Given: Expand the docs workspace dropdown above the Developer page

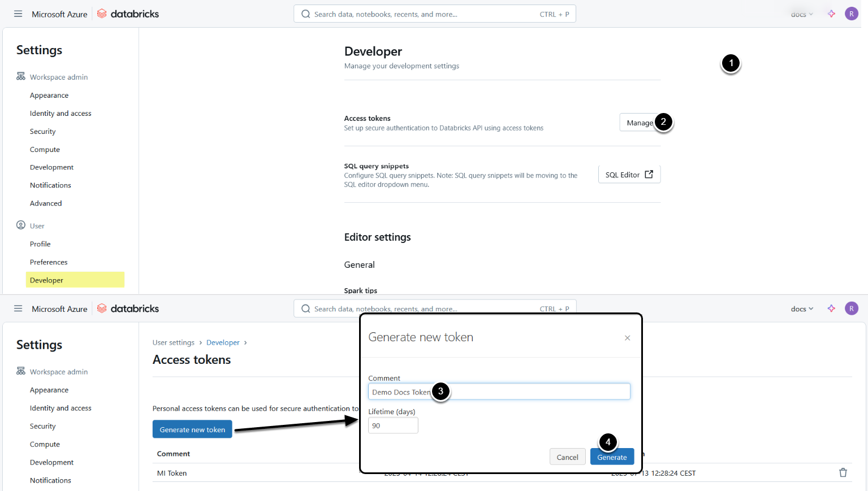Looking at the screenshot, I should [802, 15].
